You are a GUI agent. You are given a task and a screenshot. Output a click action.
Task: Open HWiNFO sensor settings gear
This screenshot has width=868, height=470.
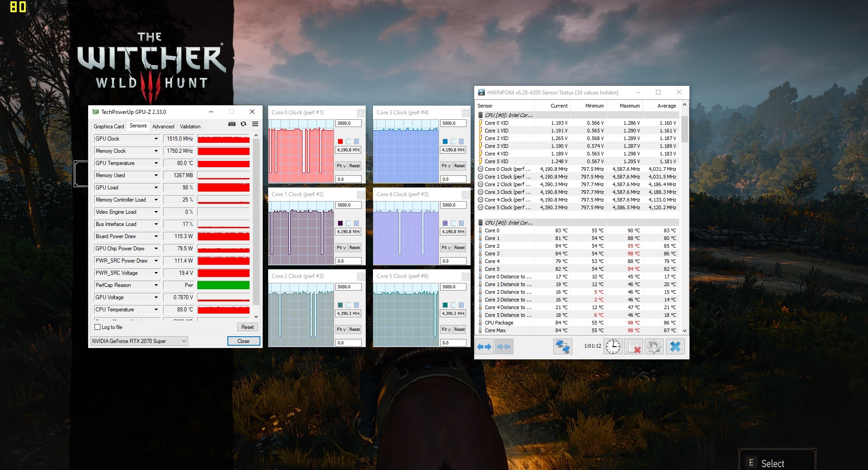click(x=654, y=347)
